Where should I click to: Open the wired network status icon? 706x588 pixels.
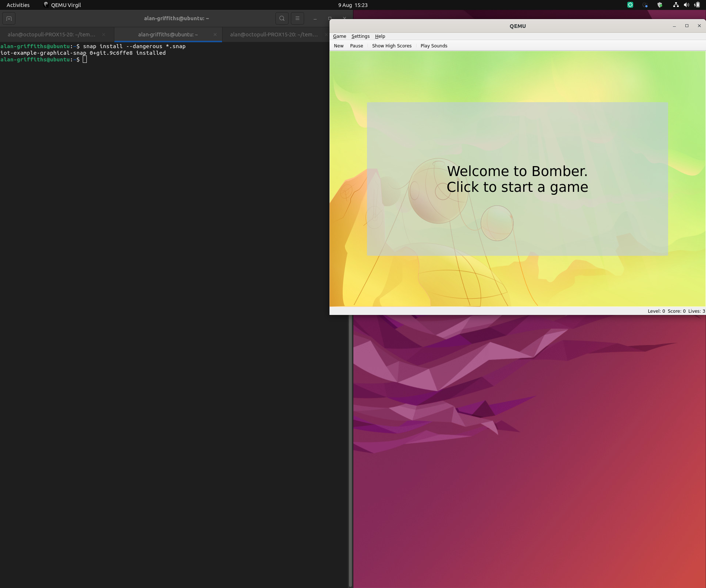coord(675,5)
